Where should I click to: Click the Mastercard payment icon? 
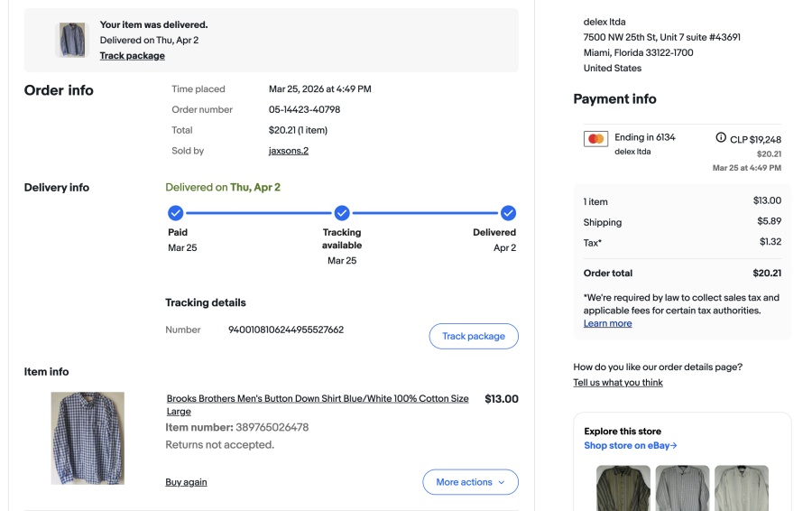click(x=595, y=139)
